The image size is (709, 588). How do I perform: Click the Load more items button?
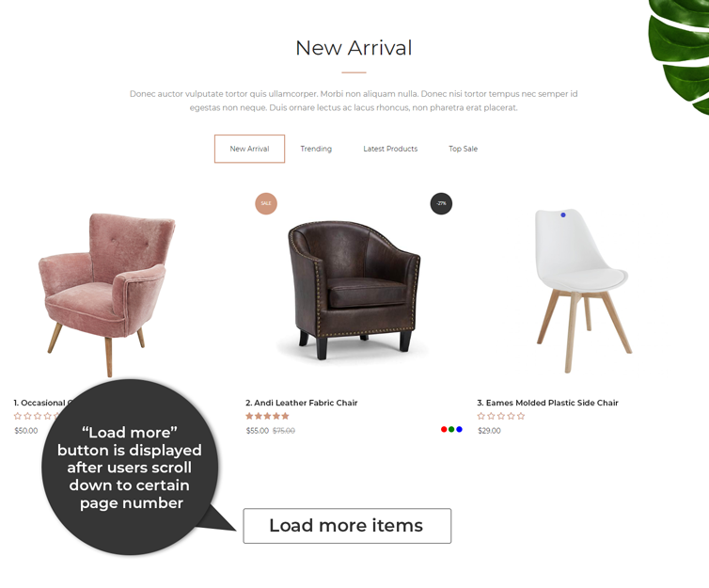[347, 526]
